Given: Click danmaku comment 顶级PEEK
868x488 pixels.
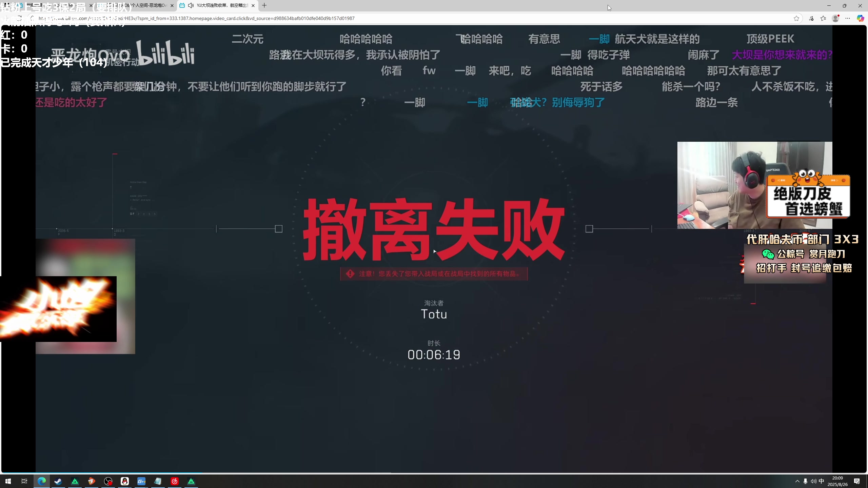Looking at the screenshot, I should point(770,39).
